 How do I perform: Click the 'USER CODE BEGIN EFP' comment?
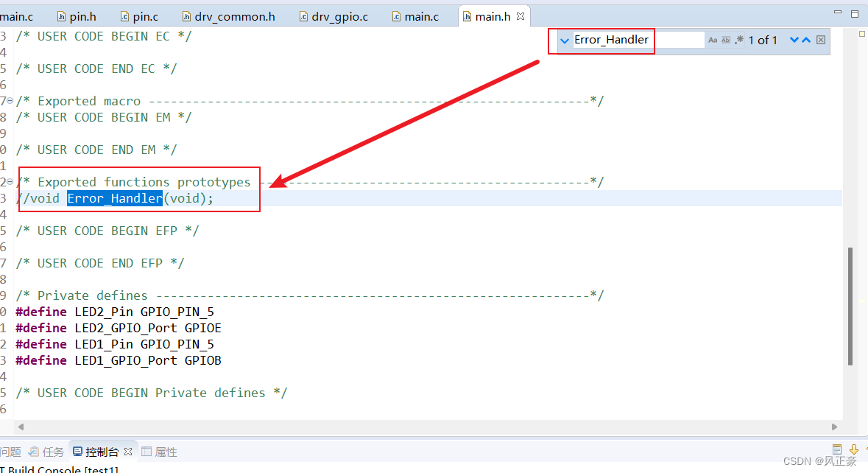(107, 231)
